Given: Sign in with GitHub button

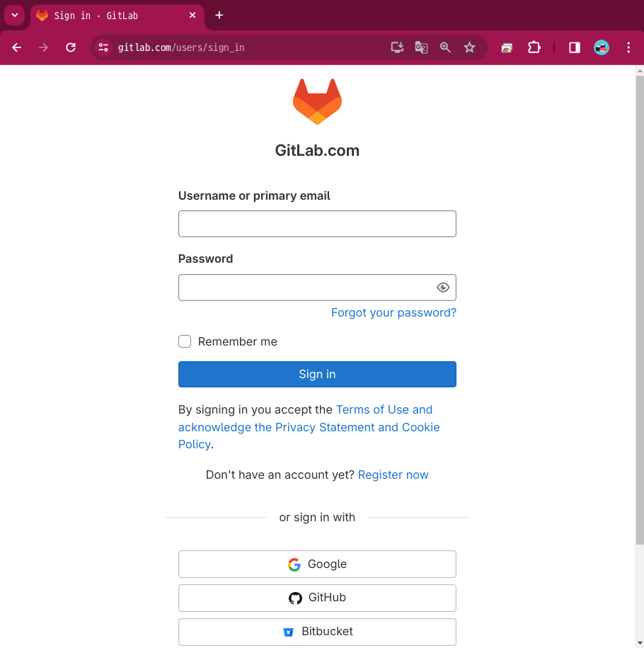Looking at the screenshot, I should [x=317, y=598].
